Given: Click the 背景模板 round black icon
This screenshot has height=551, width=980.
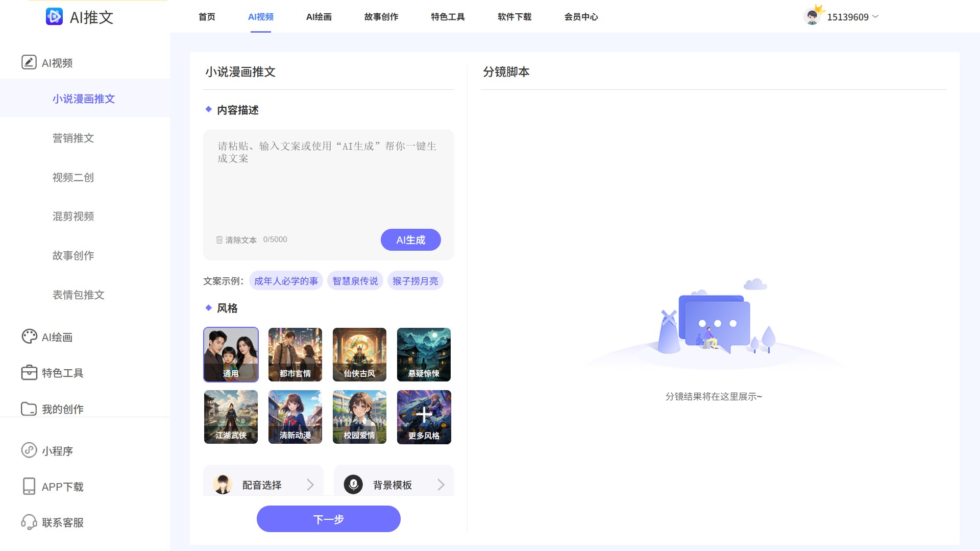Looking at the screenshot, I should pyautogui.click(x=353, y=484).
